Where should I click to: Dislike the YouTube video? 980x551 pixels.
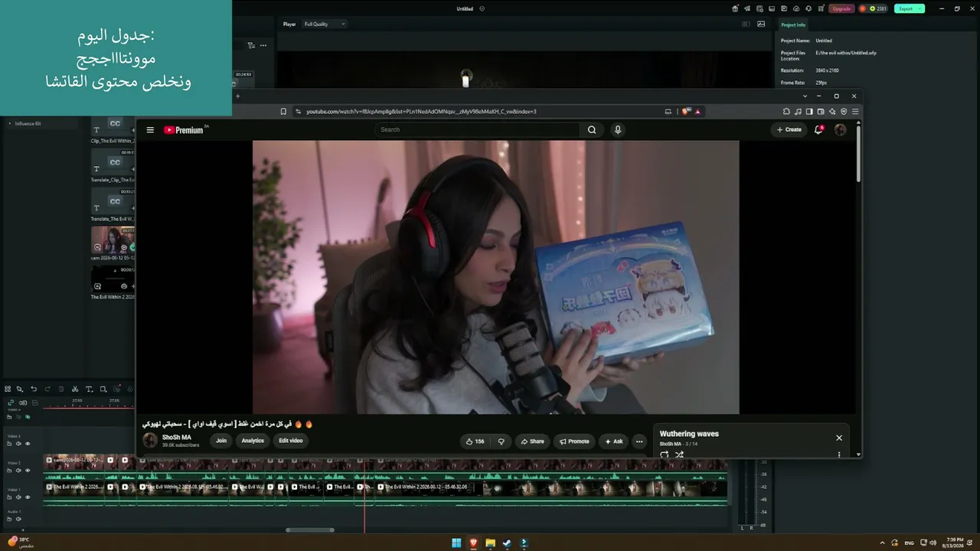[x=501, y=441]
